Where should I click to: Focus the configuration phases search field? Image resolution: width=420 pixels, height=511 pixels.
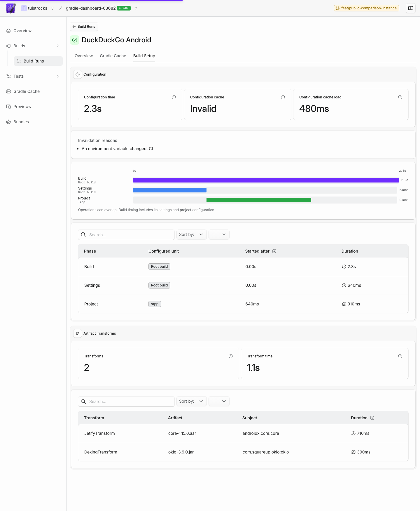pos(126,235)
